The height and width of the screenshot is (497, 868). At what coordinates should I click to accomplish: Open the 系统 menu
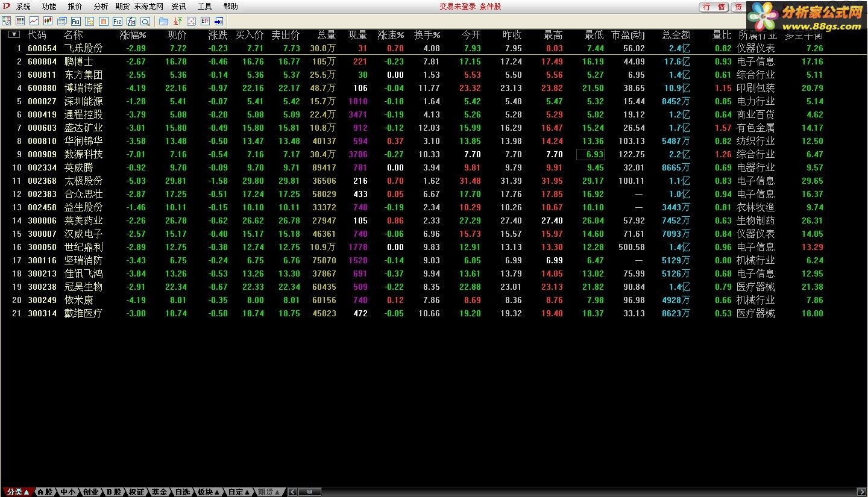click(24, 7)
